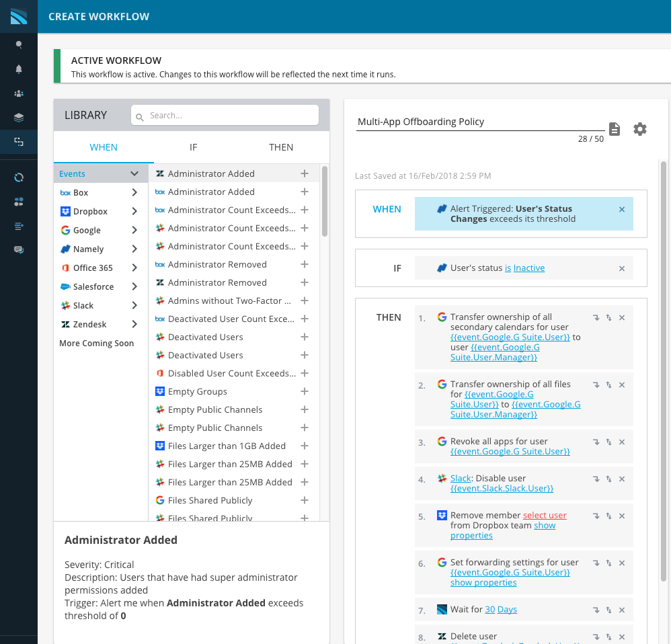The height and width of the screenshot is (644, 671).
Task: Expand the Namely category
Action: [x=134, y=249]
